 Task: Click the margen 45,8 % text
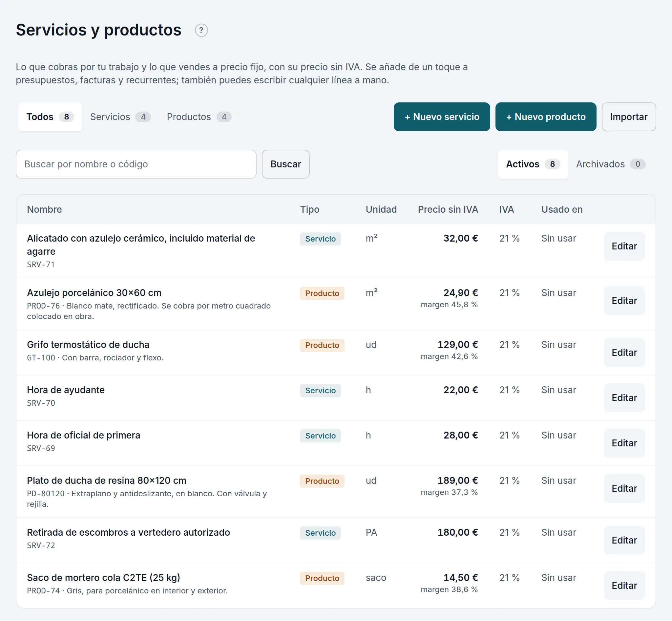449,305
